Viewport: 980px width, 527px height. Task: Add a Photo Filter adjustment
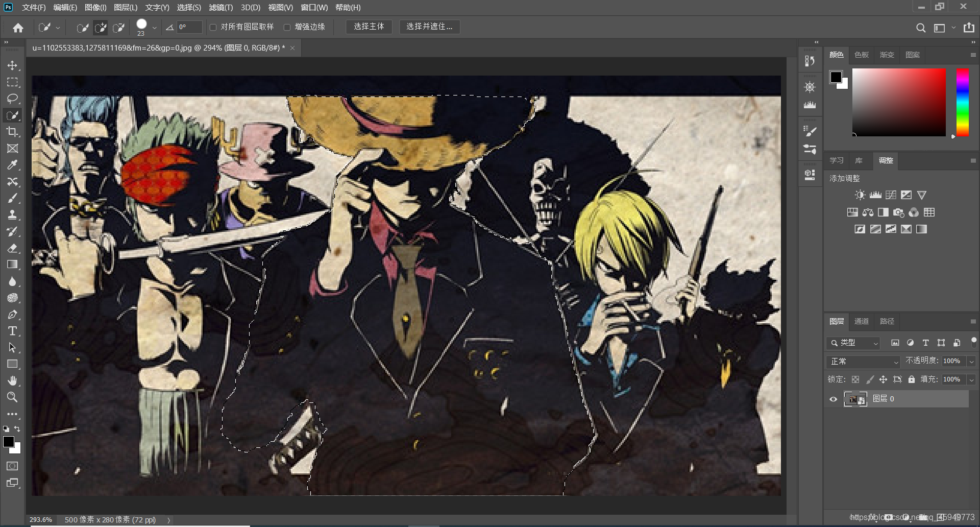(x=898, y=212)
